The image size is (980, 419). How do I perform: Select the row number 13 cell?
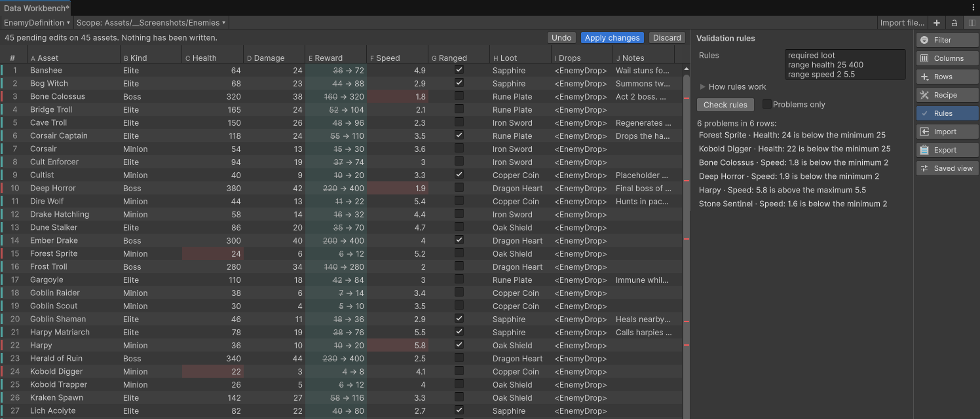point(14,227)
